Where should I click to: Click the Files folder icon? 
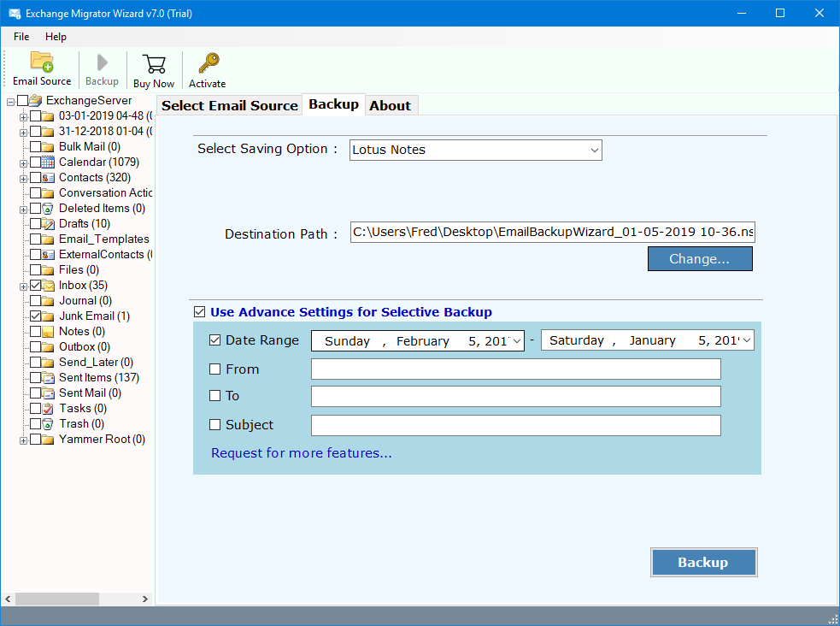pos(48,270)
